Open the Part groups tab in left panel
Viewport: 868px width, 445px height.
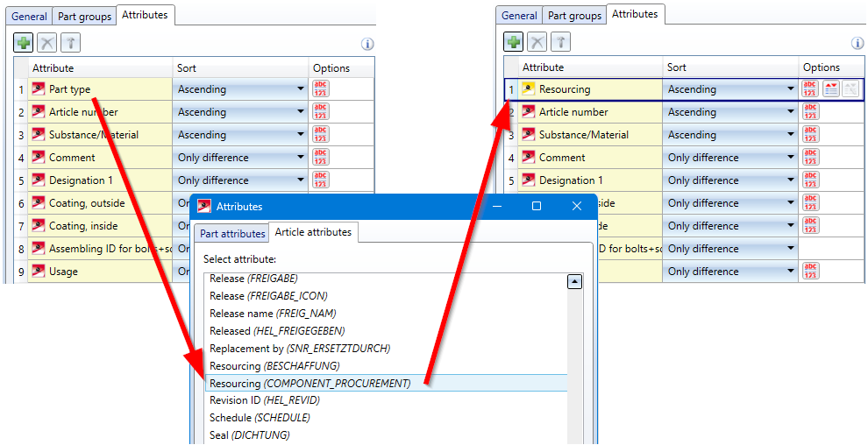pyautogui.click(x=84, y=16)
